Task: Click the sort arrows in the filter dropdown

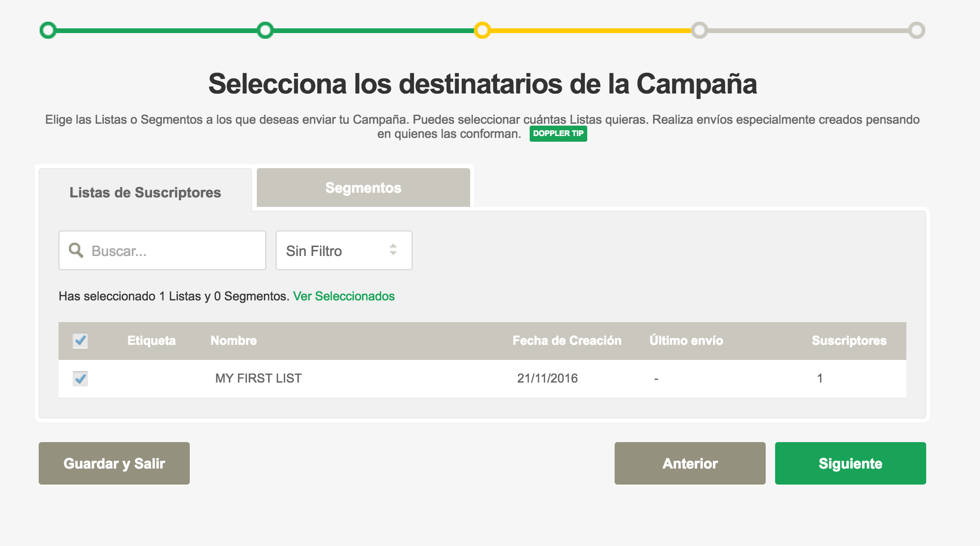Action: coord(393,250)
